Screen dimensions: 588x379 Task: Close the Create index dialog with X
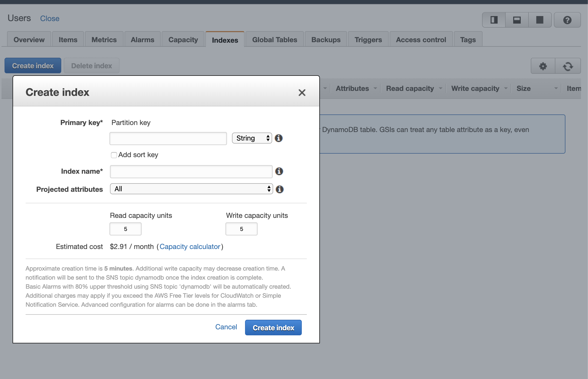302,93
